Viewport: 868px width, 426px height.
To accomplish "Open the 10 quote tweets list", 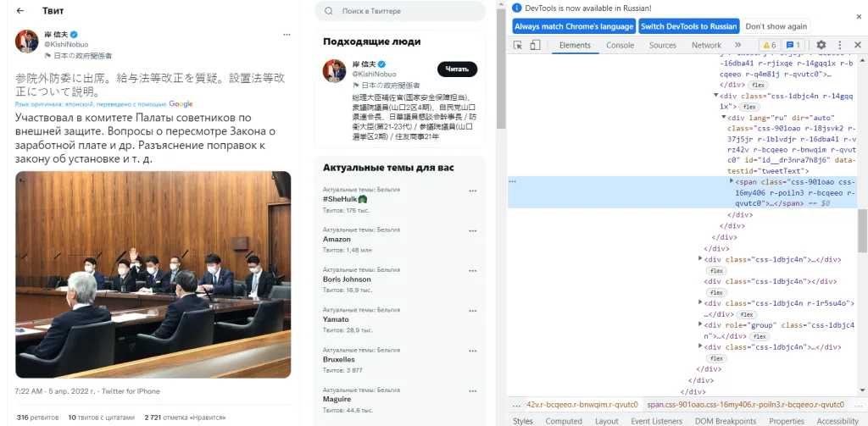I will [x=102, y=418].
